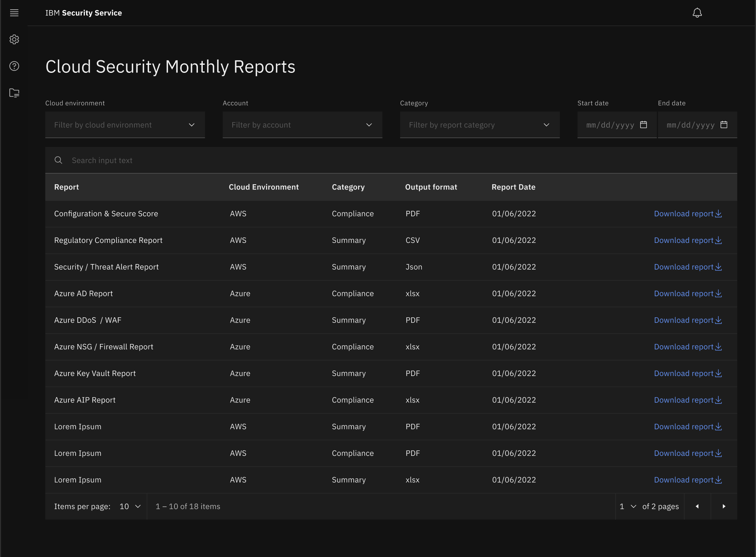Click Json format cell in Threat Alert row

click(414, 267)
